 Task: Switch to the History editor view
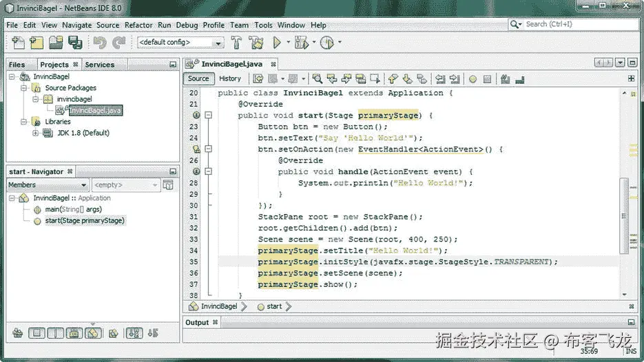click(230, 78)
